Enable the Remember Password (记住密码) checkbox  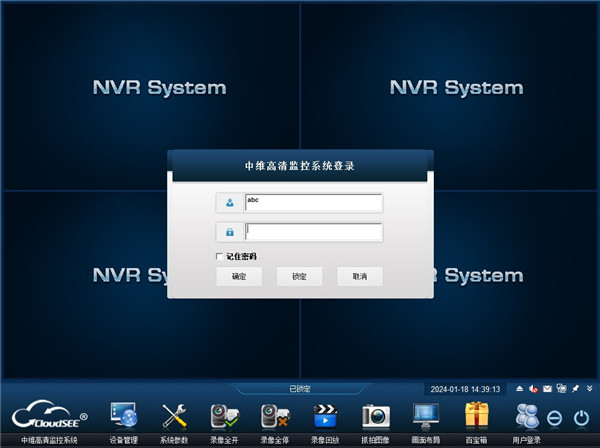pyautogui.click(x=220, y=257)
